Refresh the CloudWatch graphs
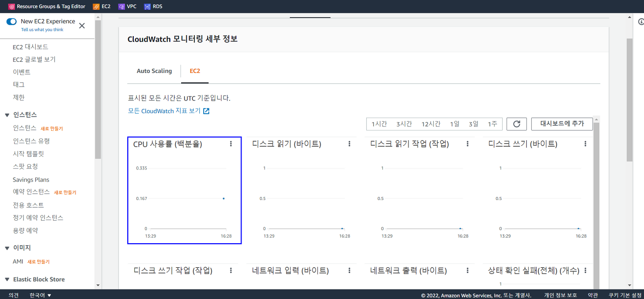Image resolution: width=644 pixels, height=299 pixels. 517,124
